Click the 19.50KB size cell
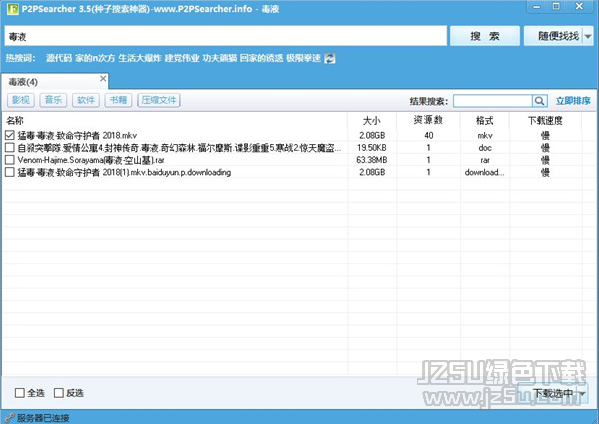The image size is (599, 424). pos(372,147)
